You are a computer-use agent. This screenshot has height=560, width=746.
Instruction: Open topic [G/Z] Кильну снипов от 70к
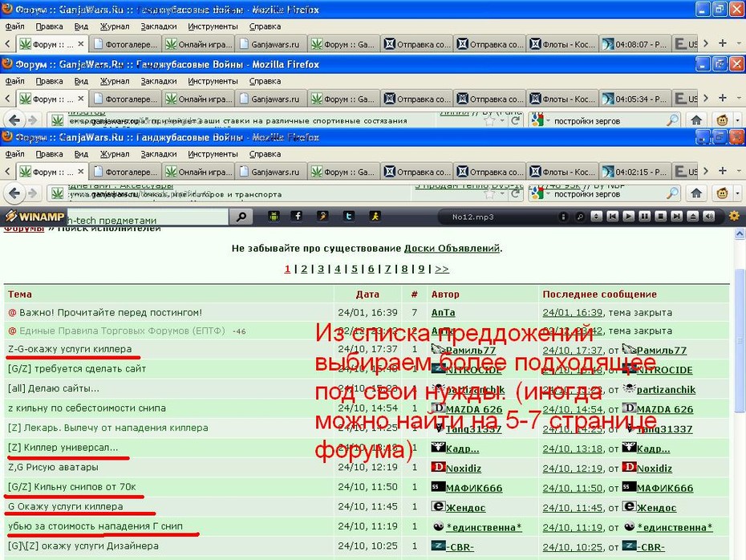point(72,487)
